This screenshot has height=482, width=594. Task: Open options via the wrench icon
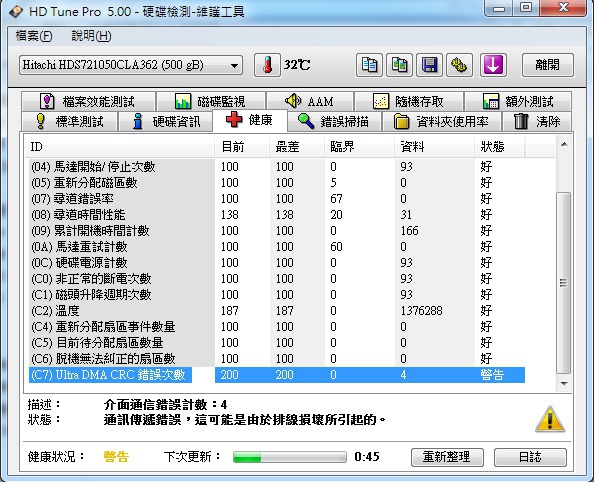click(x=459, y=65)
